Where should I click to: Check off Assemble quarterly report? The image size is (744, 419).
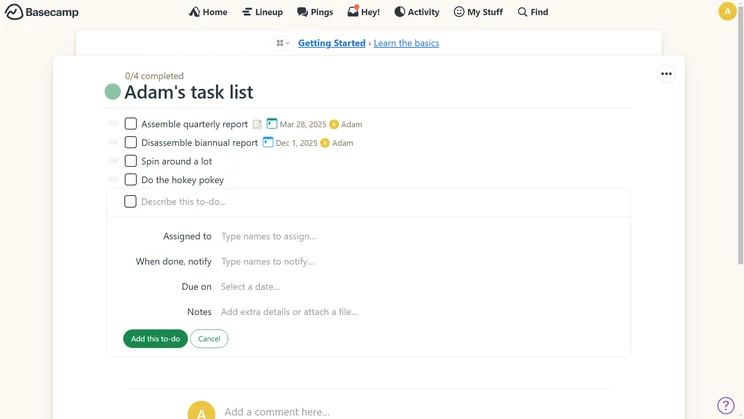point(130,124)
